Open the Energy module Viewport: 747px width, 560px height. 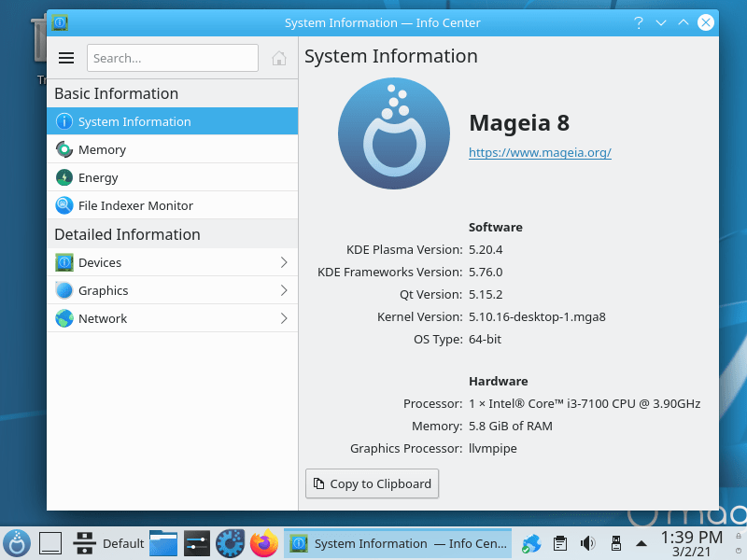click(x=173, y=177)
